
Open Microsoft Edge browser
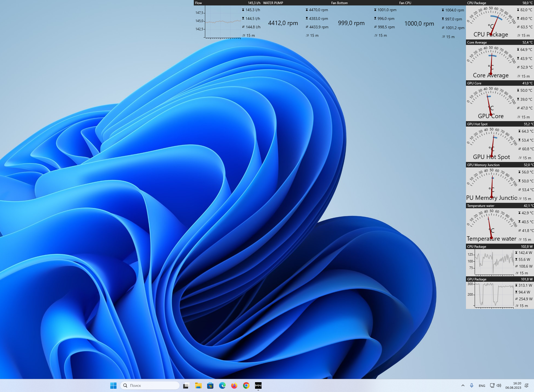coord(222,385)
